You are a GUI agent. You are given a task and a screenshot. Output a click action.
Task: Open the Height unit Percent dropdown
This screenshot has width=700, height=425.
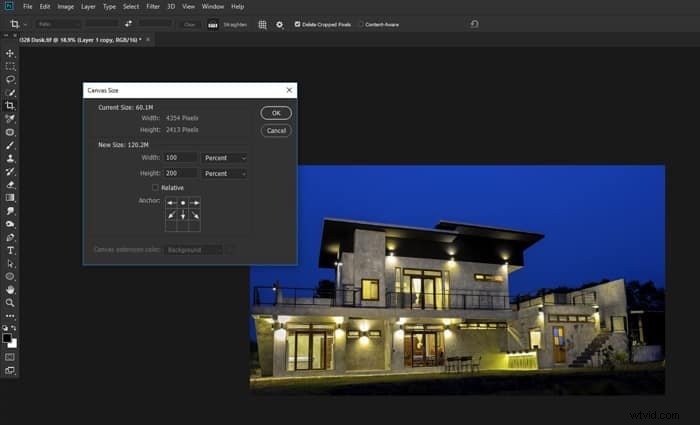(225, 173)
